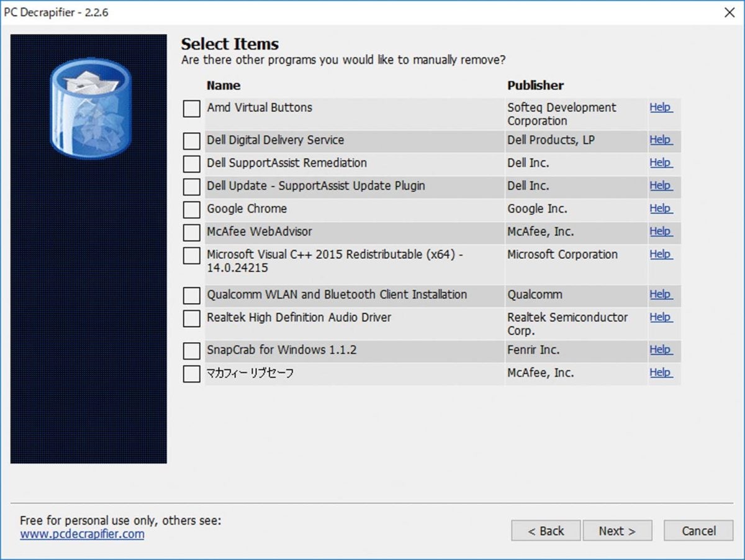Click the Realtek High Definition Audio Driver name
Viewport: 745px width, 560px height.
click(299, 317)
